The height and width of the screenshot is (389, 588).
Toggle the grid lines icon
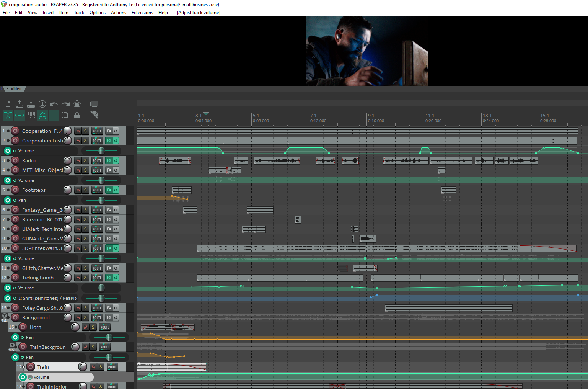pyautogui.click(x=54, y=115)
